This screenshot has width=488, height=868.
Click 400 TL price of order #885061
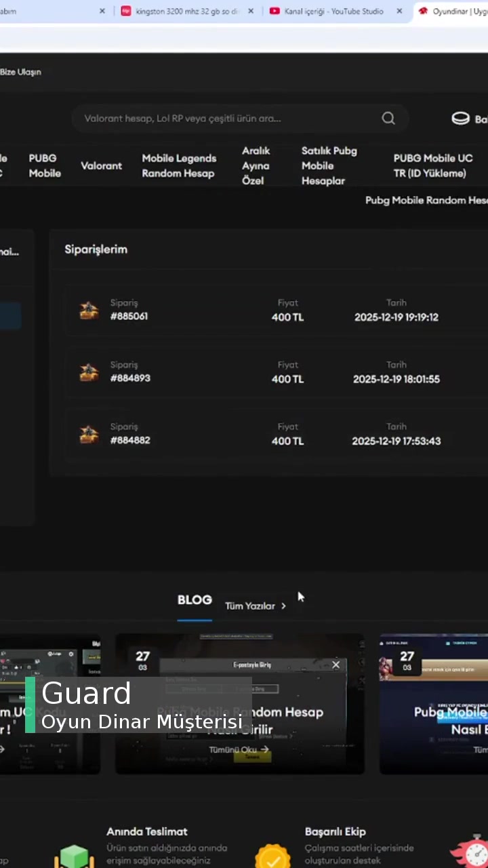(287, 317)
